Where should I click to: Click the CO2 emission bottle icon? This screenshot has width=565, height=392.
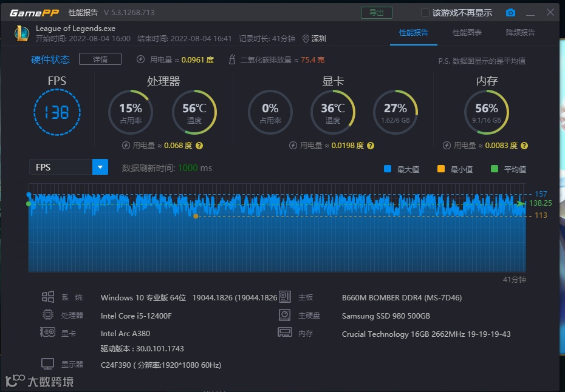coord(232,59)
